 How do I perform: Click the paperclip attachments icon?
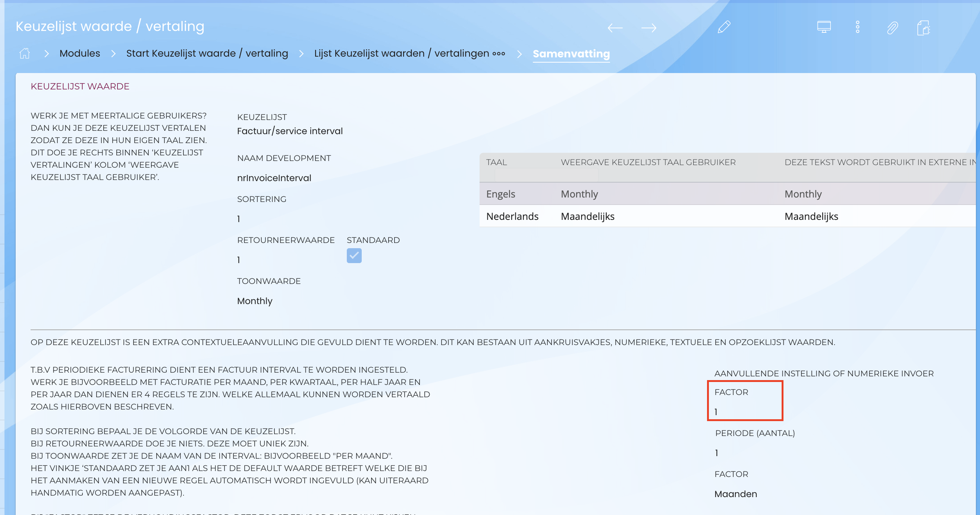click(x=892, y=28)
